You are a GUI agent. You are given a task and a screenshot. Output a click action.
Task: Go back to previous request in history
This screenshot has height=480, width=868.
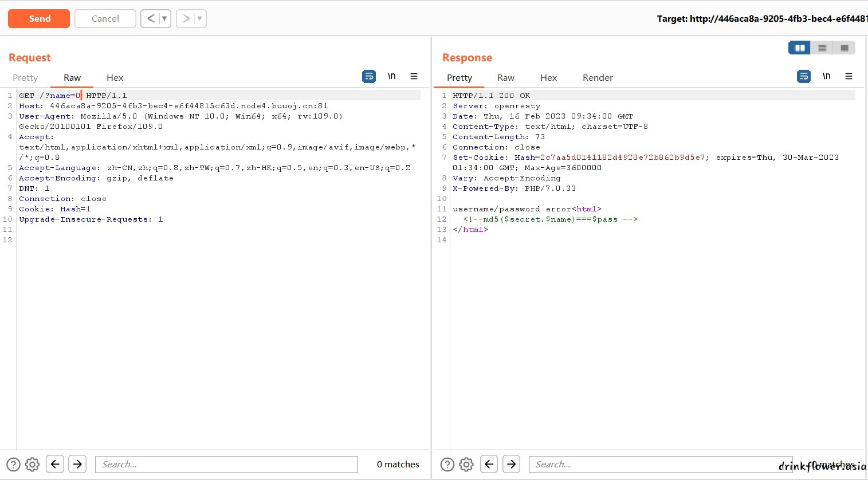coord(150,18)
